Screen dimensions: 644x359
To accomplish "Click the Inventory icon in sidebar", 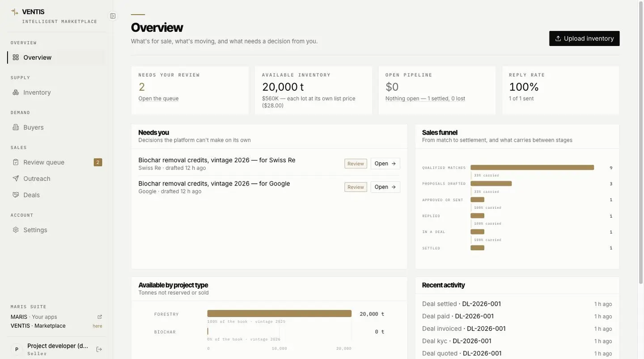I will 16,92.
